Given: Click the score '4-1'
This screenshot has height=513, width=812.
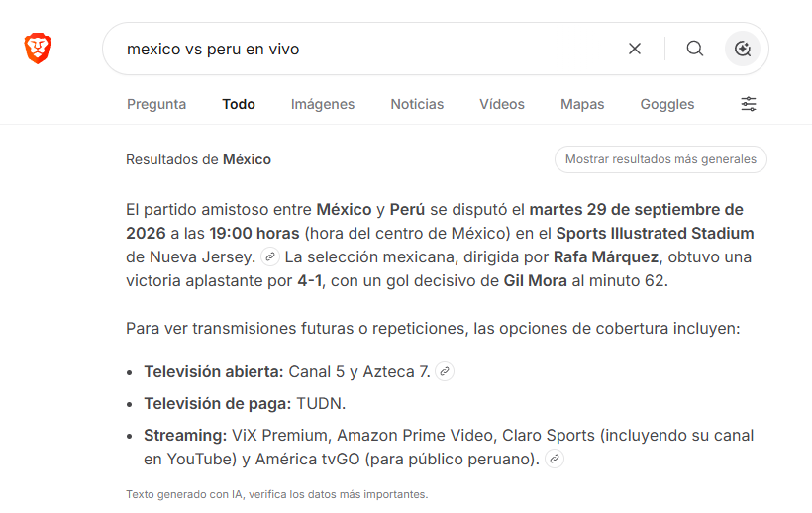Looking at the screenshot, I should (310, 280).
